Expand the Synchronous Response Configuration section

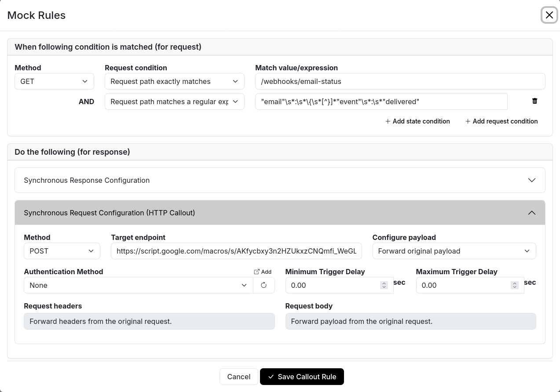(x=531, y=180)
